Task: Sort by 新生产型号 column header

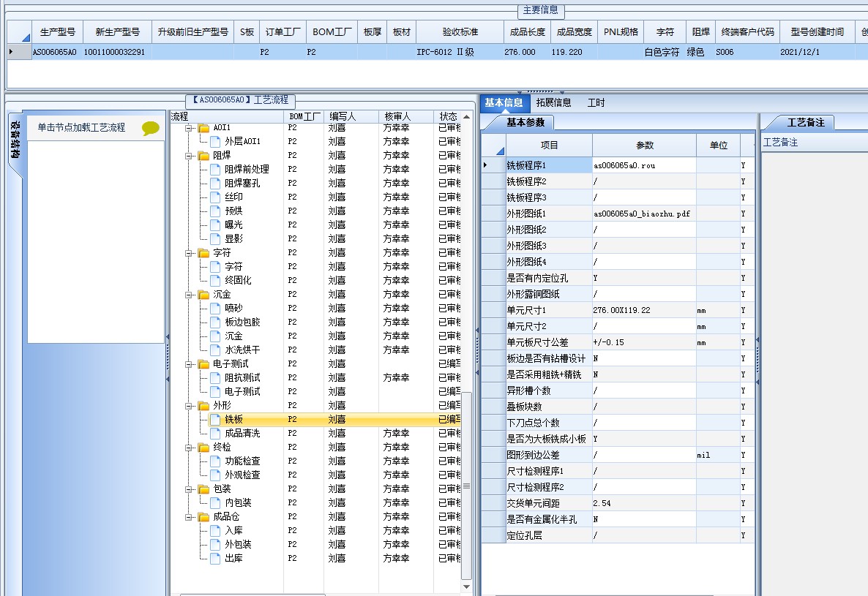Action: pyautogui.click(x=117, y=32)
